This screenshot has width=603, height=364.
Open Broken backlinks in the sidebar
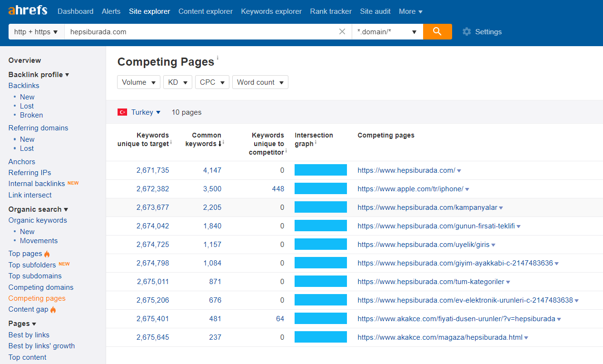tap(31, 115)
